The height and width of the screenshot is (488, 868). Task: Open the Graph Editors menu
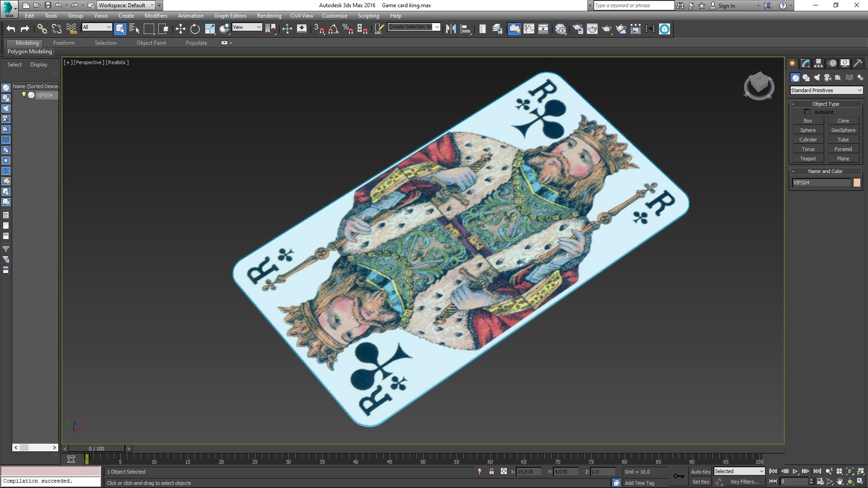pos(230,16)
